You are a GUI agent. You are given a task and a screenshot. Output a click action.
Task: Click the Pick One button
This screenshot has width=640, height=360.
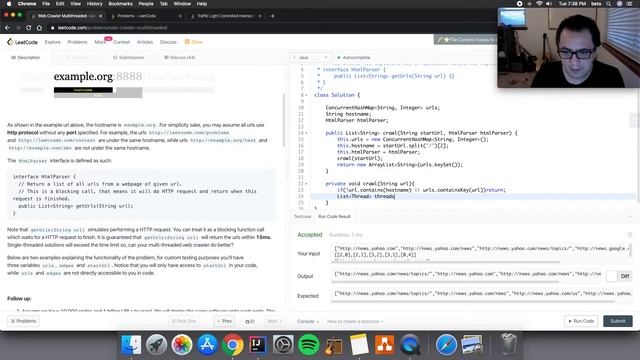[x=184, y=321]
